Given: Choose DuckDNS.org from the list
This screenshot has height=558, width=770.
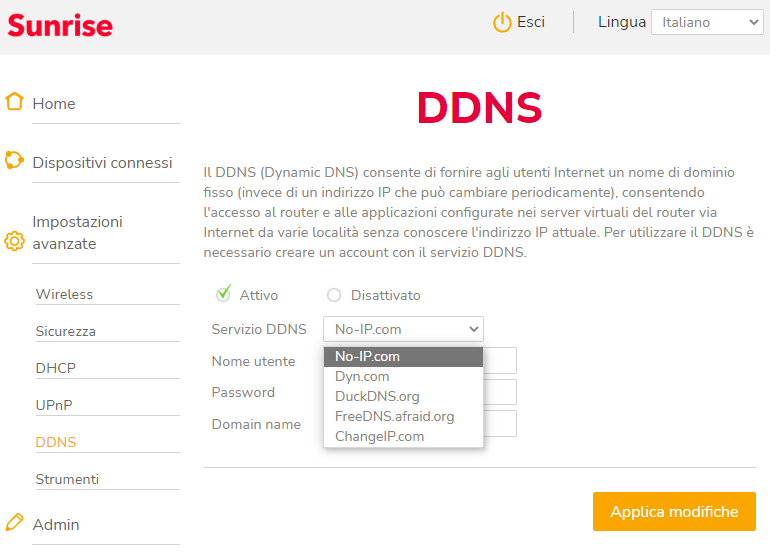Looking at the screenshot, I should 377,396.
